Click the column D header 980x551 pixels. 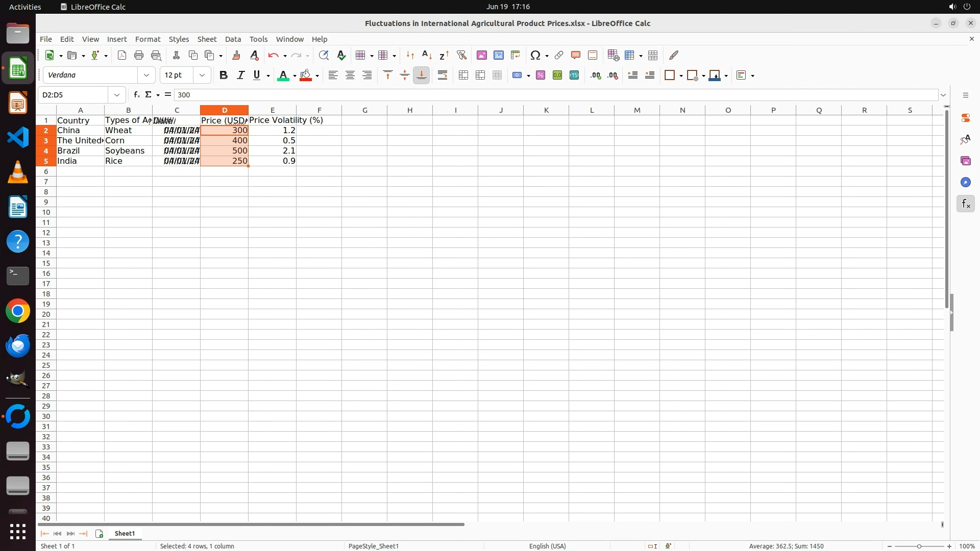click(224, 110)
